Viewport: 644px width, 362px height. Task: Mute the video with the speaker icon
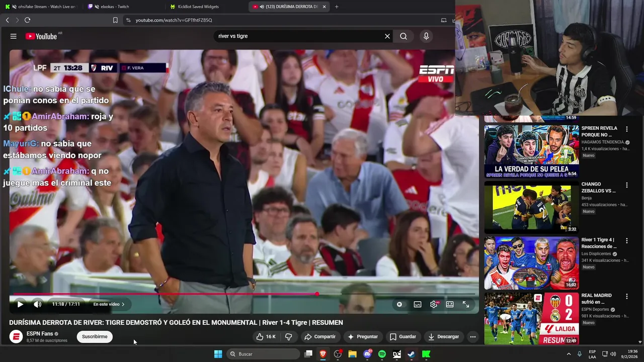37,304
